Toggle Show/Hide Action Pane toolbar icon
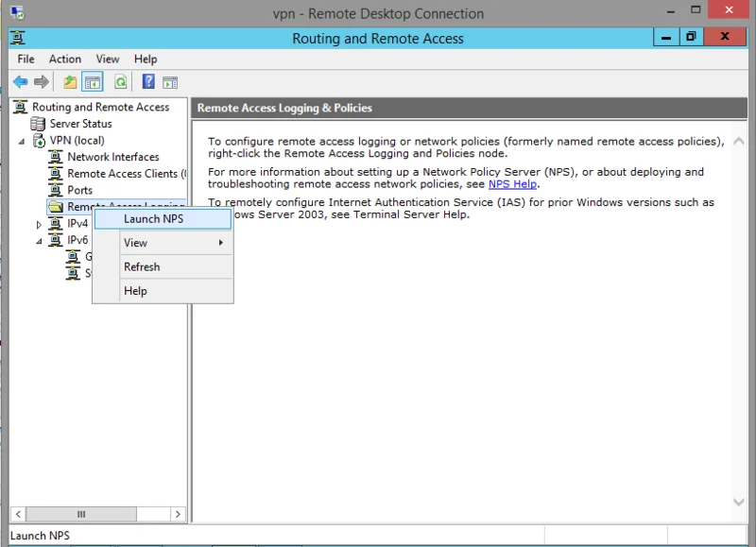Image resolution: width=756 pixels, height=547 pixels. pyautogui.click(x=170, y=82)
